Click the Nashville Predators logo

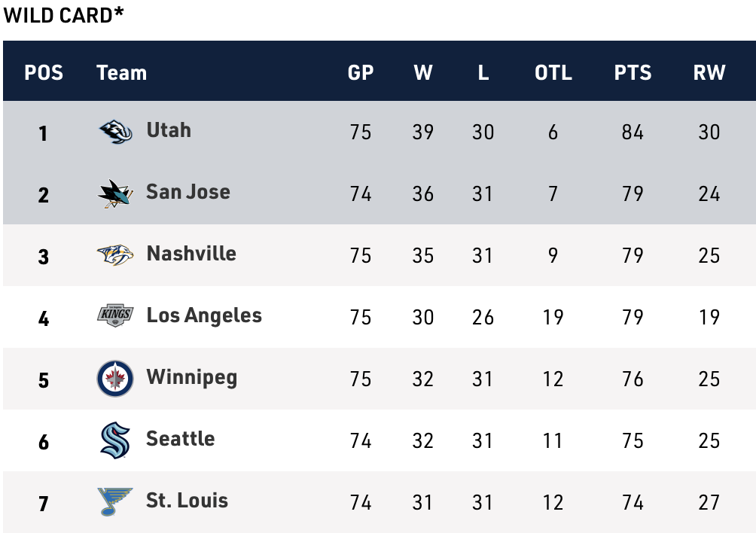point(115,255)
